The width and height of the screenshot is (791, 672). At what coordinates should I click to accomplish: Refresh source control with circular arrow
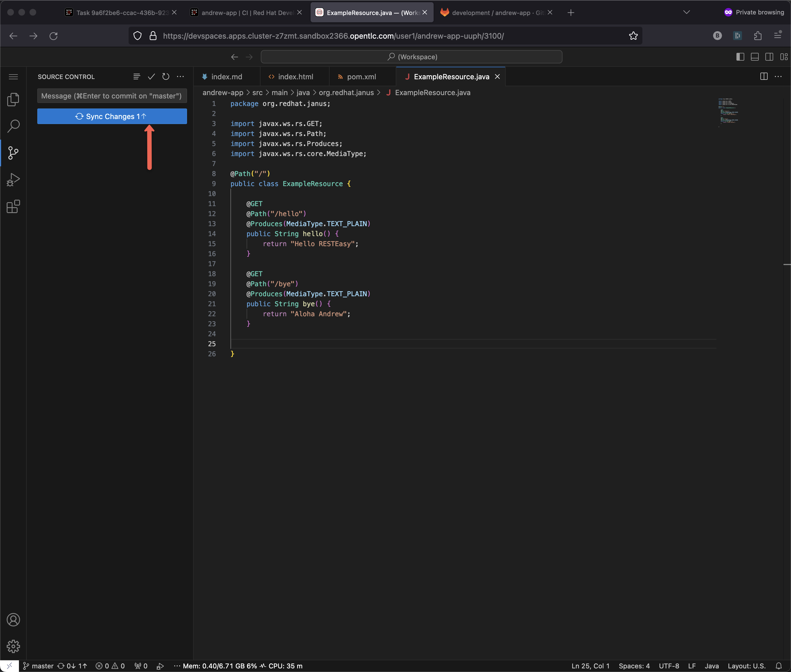(x=166, y=76)
